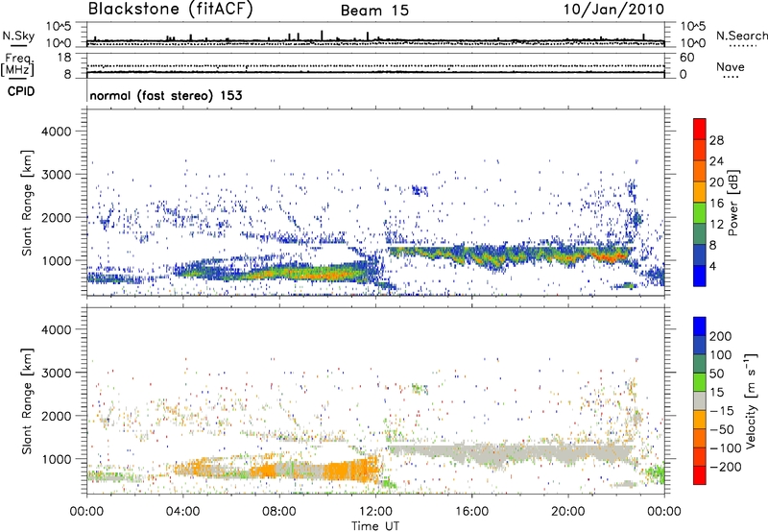
Task: Pick the blue top segment of velocity color bar
Action: coord(700,326)
